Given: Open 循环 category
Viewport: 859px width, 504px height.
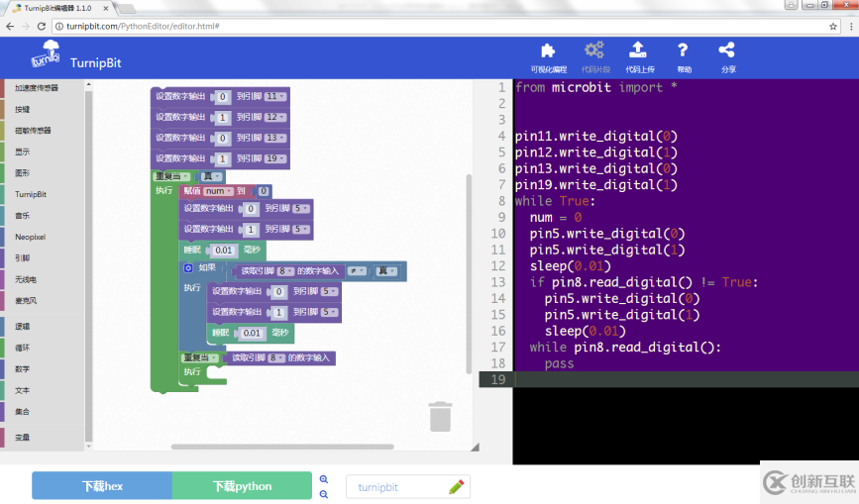Looking at the screenshot, I should point(23,348).
